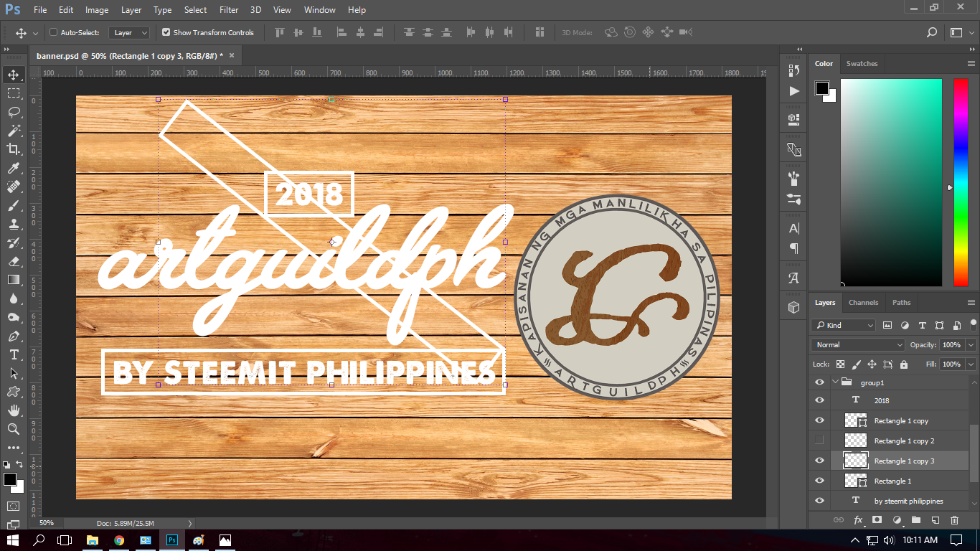Switch to the Paths tab
This screenshot has width=980, height=551.
pyautogui.click(x=902, y=303)
